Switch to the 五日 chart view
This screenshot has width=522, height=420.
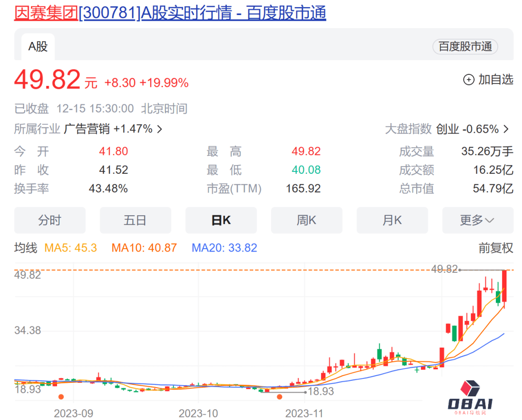click(x=135, y=220)
